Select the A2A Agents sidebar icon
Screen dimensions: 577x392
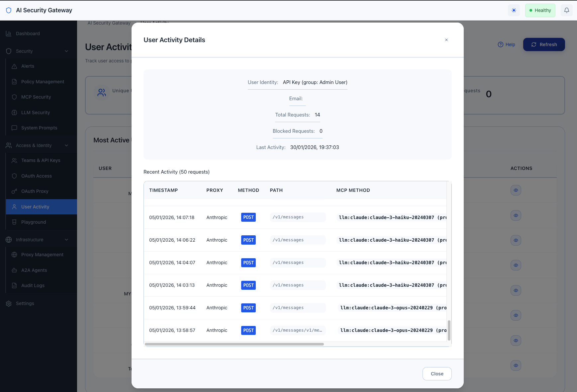(15, 270)
